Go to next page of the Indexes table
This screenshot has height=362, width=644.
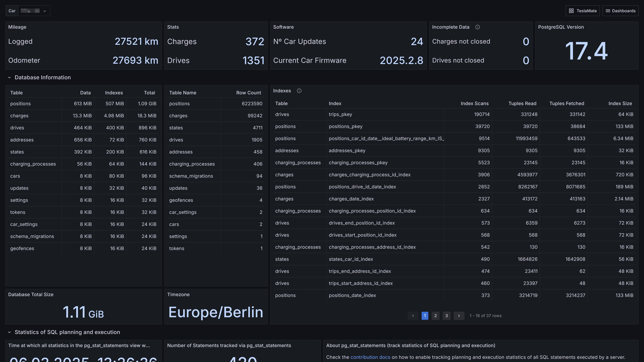coord(459,316)
